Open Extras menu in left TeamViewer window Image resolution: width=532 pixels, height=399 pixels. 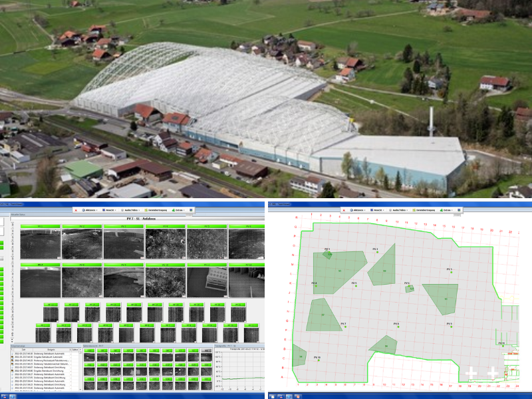click(x=178, y=210)
